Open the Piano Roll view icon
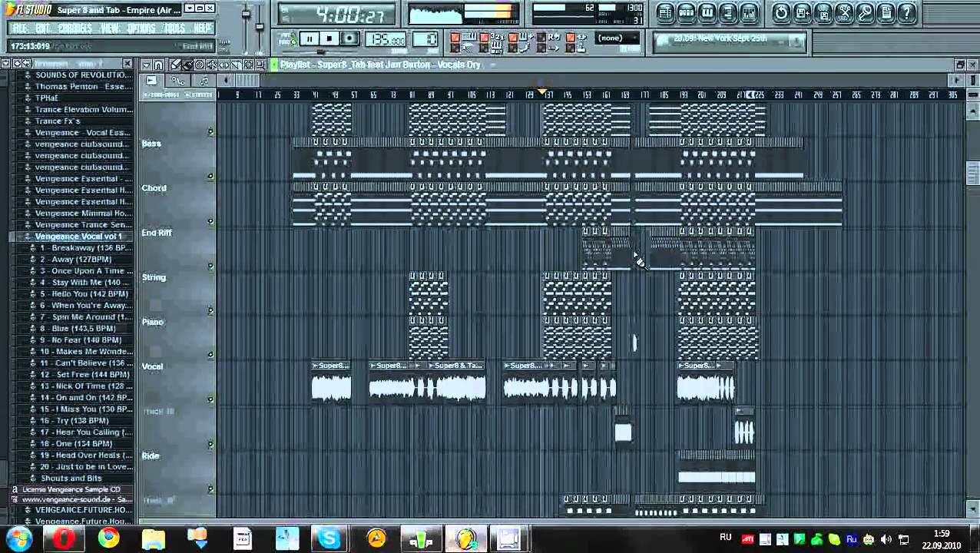 [707, 13]
